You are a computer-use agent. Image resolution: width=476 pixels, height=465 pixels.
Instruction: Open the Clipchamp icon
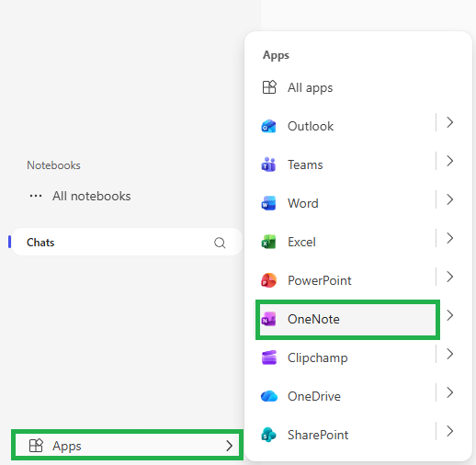[x=269, y=357]
